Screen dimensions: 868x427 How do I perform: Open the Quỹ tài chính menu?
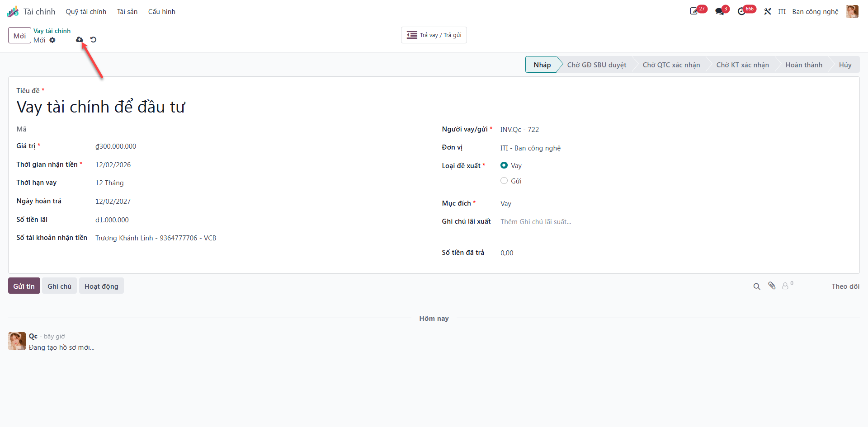coord(86,12)
